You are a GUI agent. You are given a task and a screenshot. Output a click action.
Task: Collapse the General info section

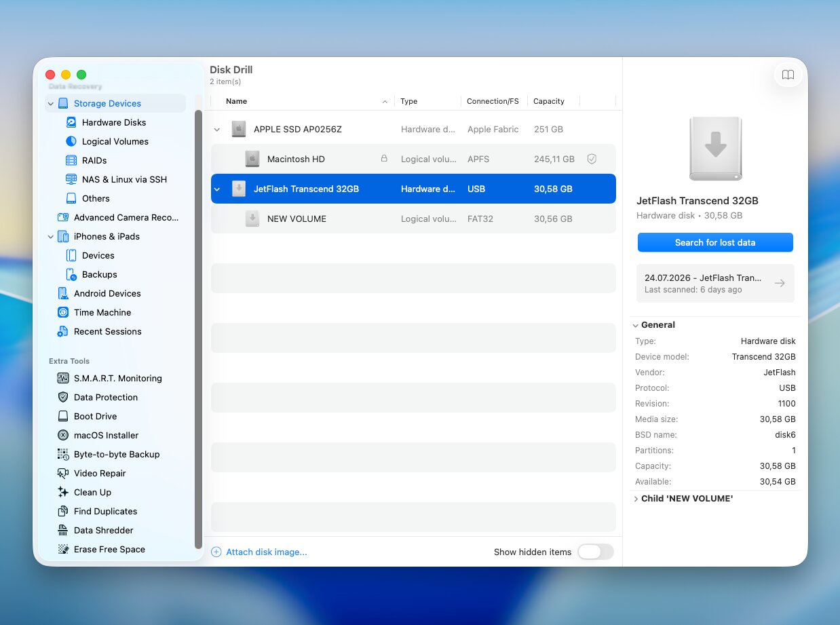tap(636, 325)
